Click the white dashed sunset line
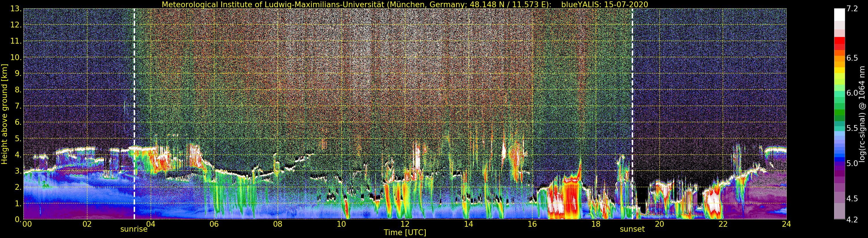 click(x=632, y=114)
